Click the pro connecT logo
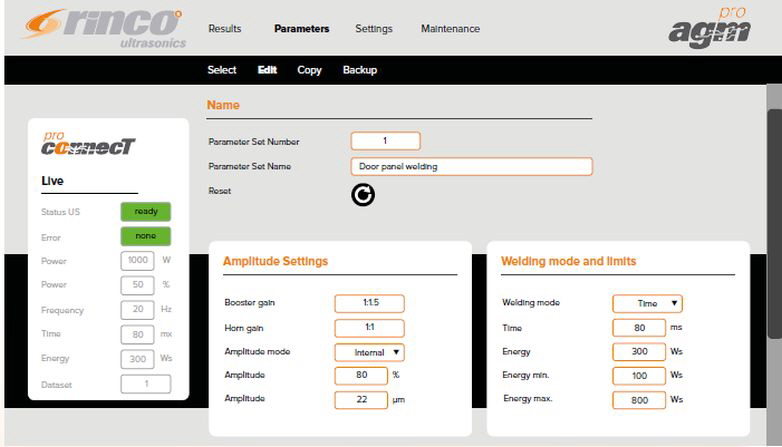 (88, 144)
